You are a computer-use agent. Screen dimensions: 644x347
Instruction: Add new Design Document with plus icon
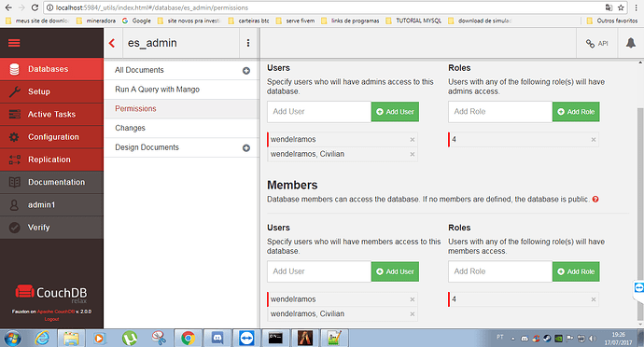pos(246,147)
